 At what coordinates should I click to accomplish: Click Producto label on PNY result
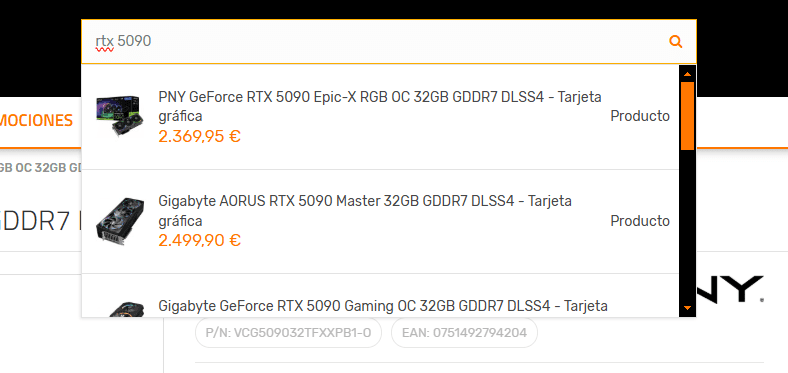[x=640, y=116]
